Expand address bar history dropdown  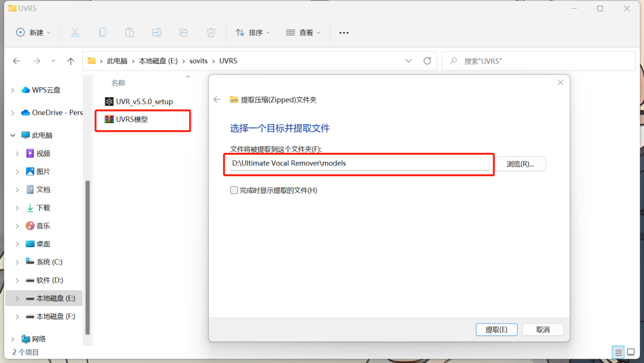[x=408, y=61]
